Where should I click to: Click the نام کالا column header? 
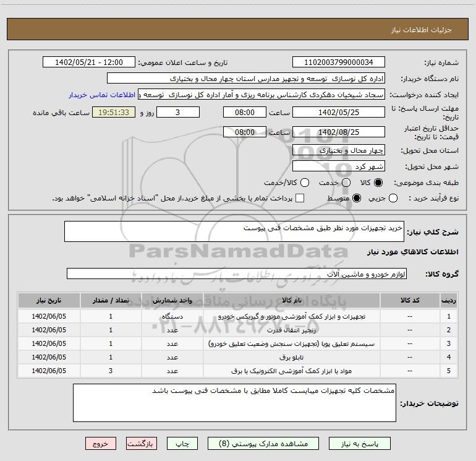point(291,301)
